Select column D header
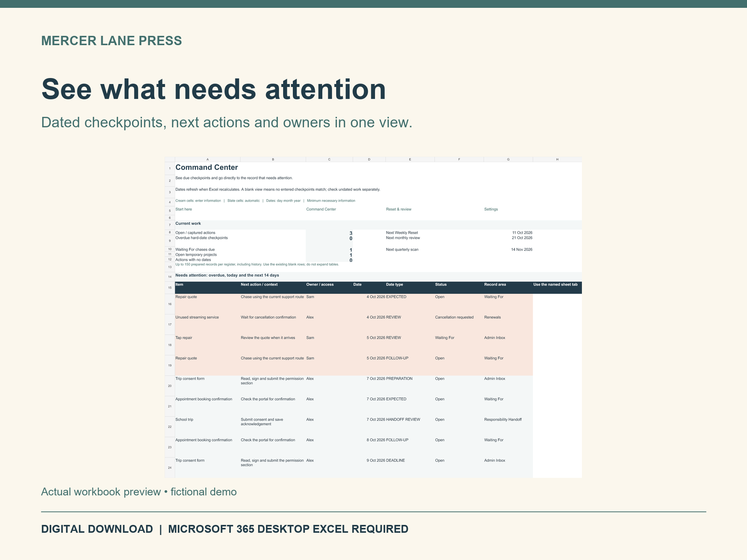 [x=369, y=159]
